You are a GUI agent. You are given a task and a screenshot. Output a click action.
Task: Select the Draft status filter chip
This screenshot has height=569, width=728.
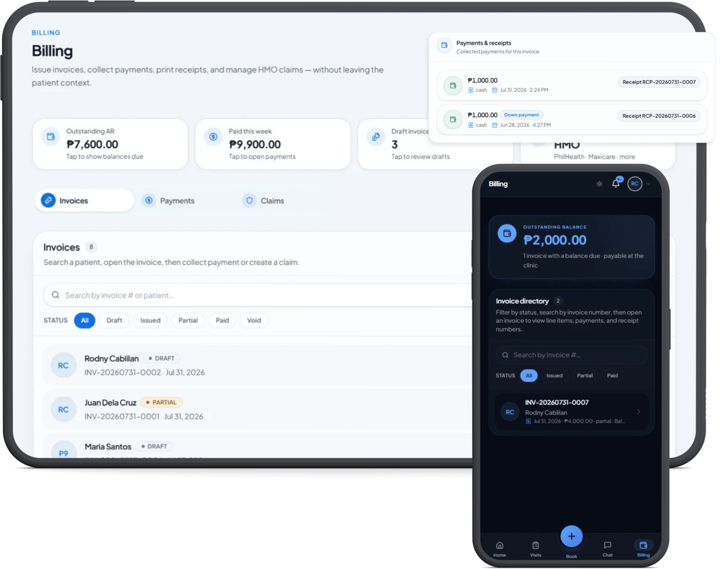(114, 320)
